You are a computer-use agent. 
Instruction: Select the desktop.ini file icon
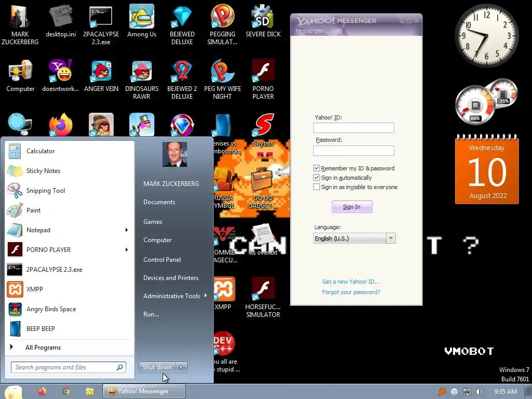click(61, 21)
